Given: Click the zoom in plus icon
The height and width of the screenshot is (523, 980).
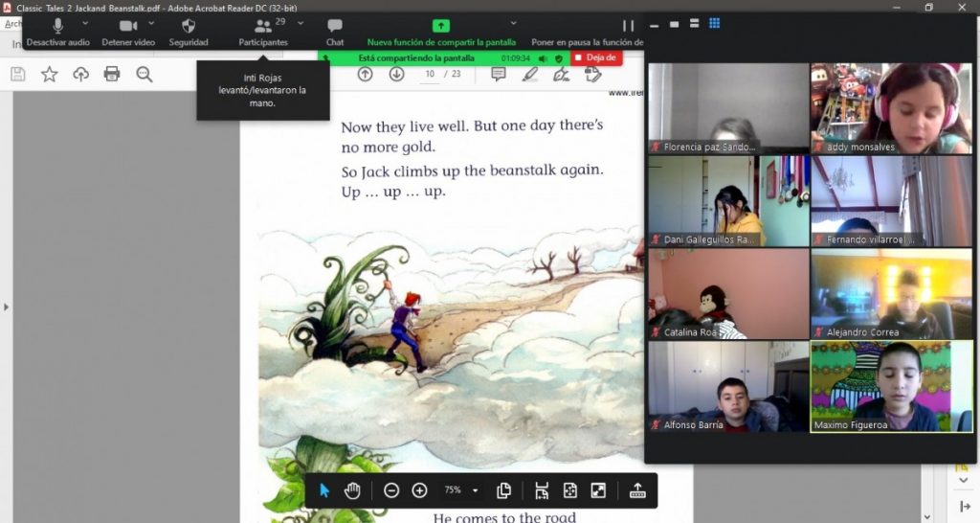Looking at the screenshot, I should (419, 490).
